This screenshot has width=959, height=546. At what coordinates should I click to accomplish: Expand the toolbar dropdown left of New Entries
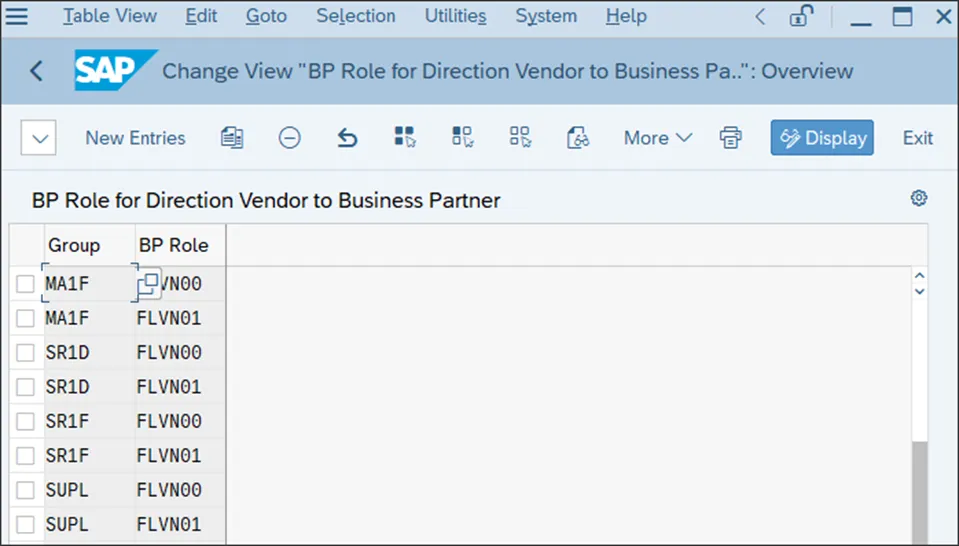pyautogui.click(x=39, y=138)
